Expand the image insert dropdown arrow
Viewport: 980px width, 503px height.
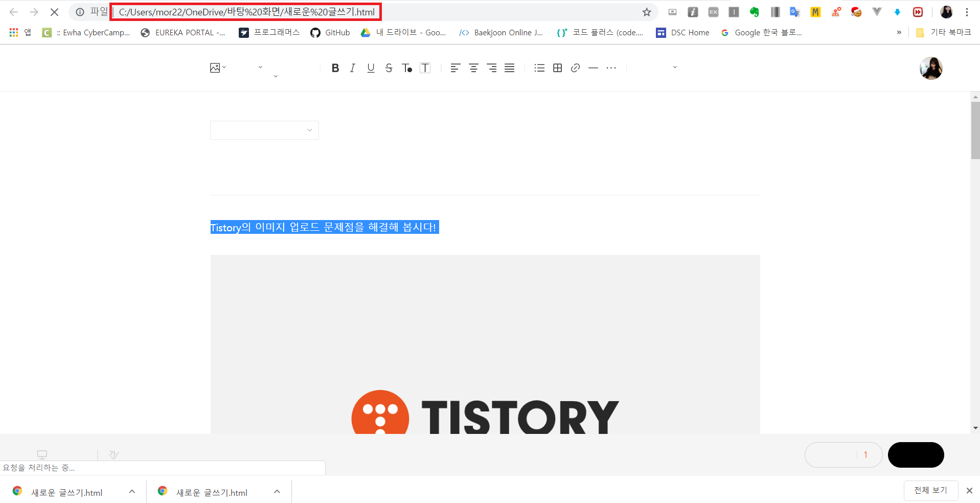(x=224, y=67)
